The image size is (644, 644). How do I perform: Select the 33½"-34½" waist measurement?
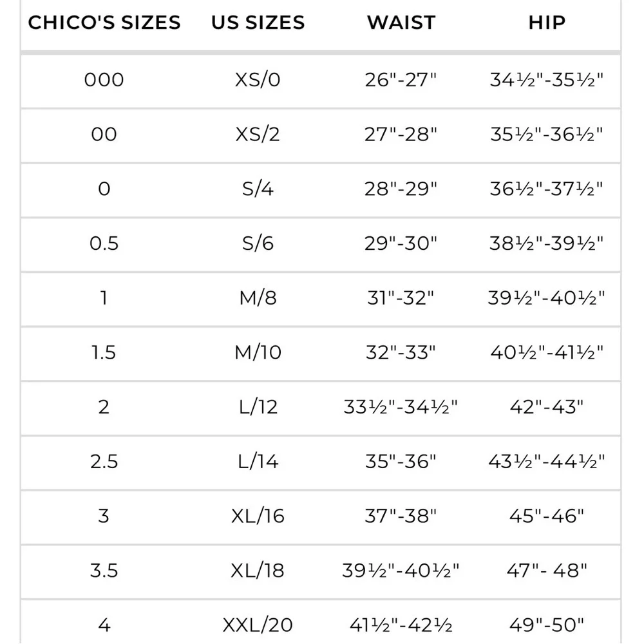(x=401, y=407)
